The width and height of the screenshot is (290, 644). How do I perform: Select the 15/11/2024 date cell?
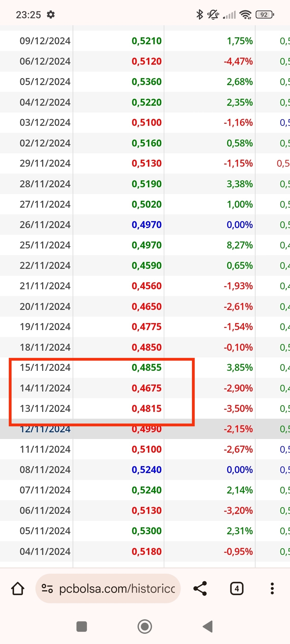pos(45,367)
